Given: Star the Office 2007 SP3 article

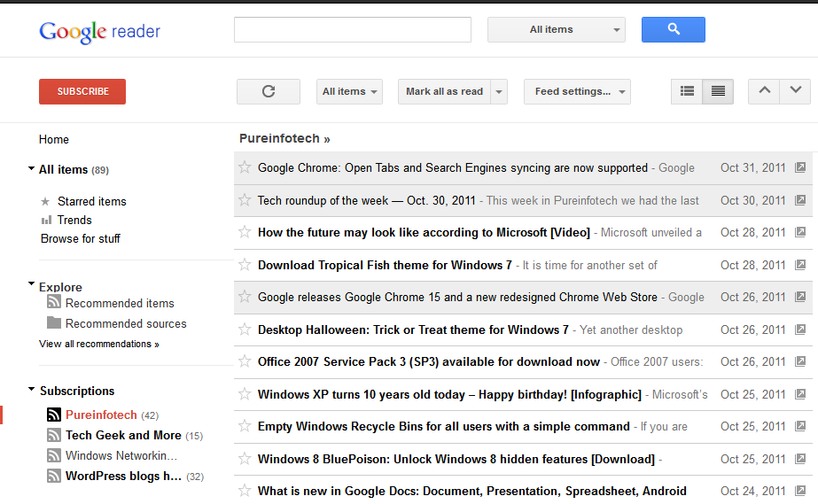Looking at the screenshot, I should 245,361.
